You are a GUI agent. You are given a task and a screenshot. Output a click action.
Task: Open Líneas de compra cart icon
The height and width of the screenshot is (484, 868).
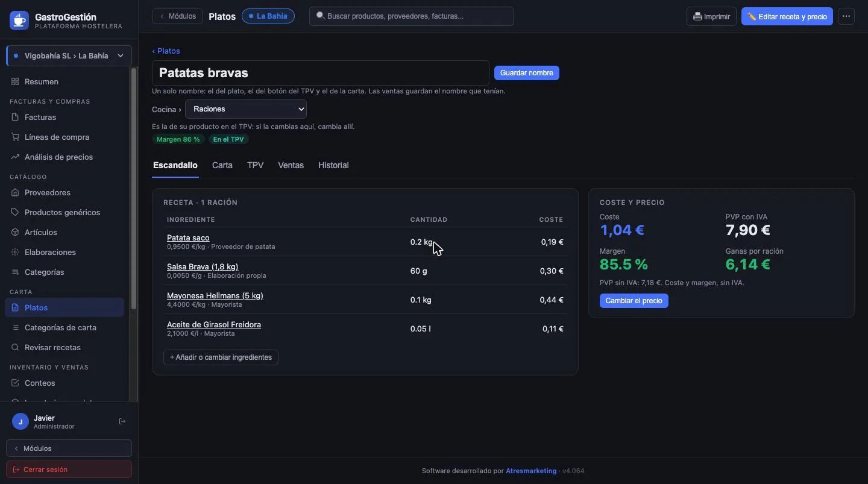point(15,137)
